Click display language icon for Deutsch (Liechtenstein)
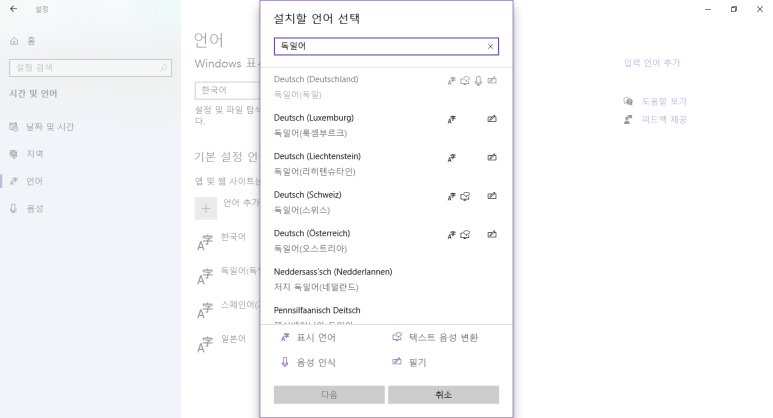The image size is (773, 418). (x=452, y=158)
